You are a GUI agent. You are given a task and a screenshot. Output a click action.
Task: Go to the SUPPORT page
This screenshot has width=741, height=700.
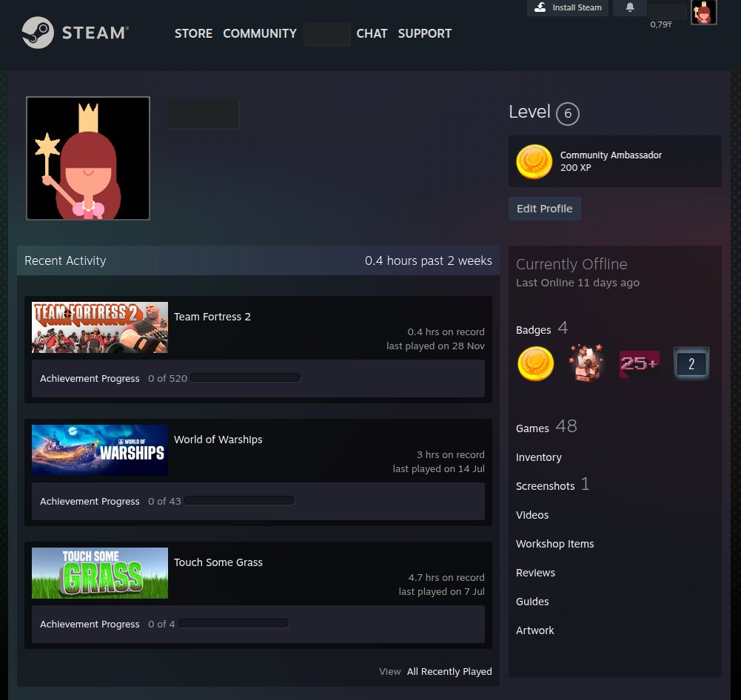coord(424,33)
